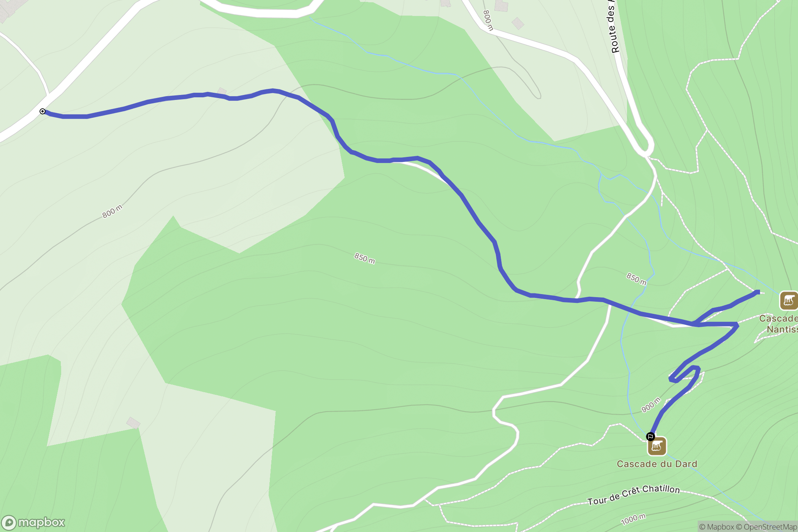
Task: Open the Mapbox logo link
Action: click(33, 522)
